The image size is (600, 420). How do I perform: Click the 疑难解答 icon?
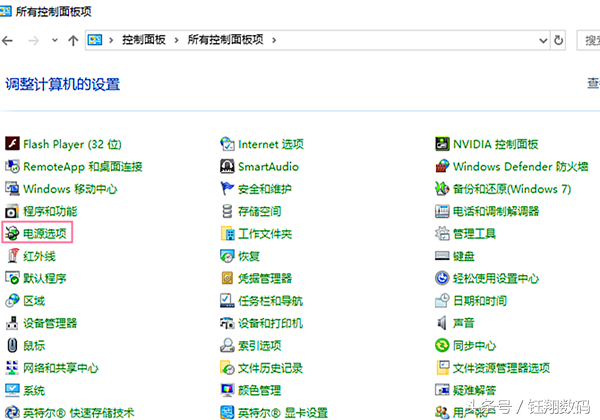(x=442, y=390)
